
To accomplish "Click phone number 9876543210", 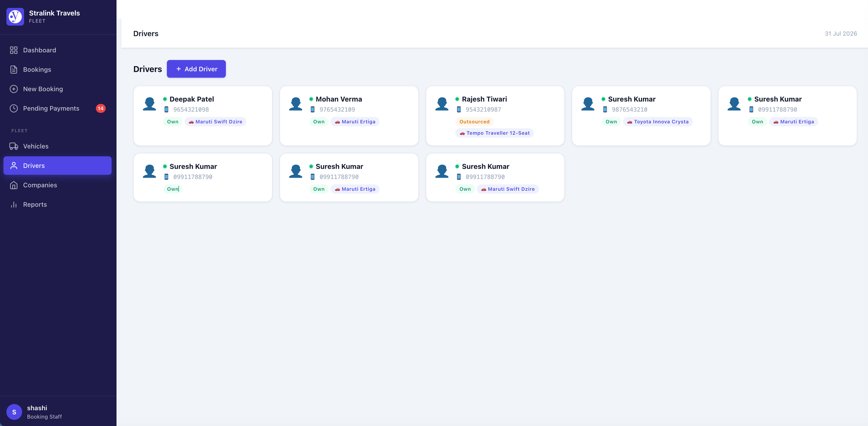I will [630, 110].
